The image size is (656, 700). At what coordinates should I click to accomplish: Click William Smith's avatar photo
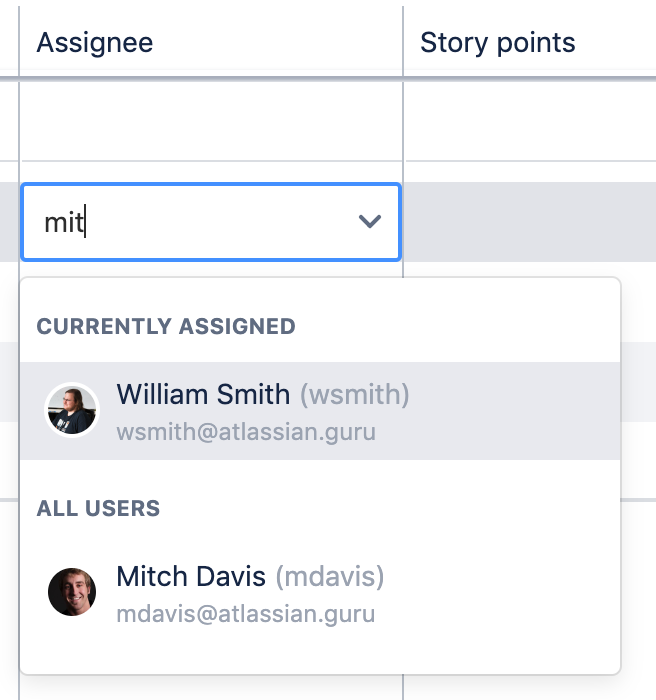(x=72, y=410)
